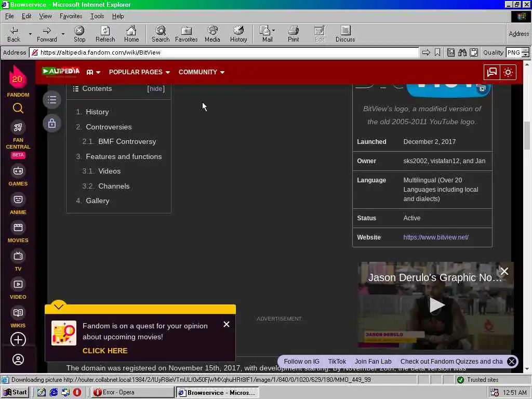Viewport: 532px width, 399px height.
Task: Collapse the survey banner chevron
Action: [58, 307]
